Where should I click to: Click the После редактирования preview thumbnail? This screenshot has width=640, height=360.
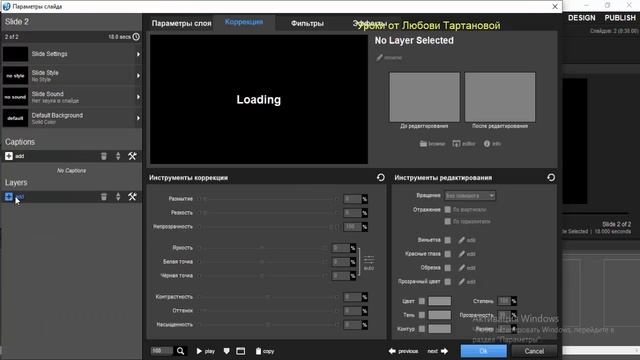[500, 97]
